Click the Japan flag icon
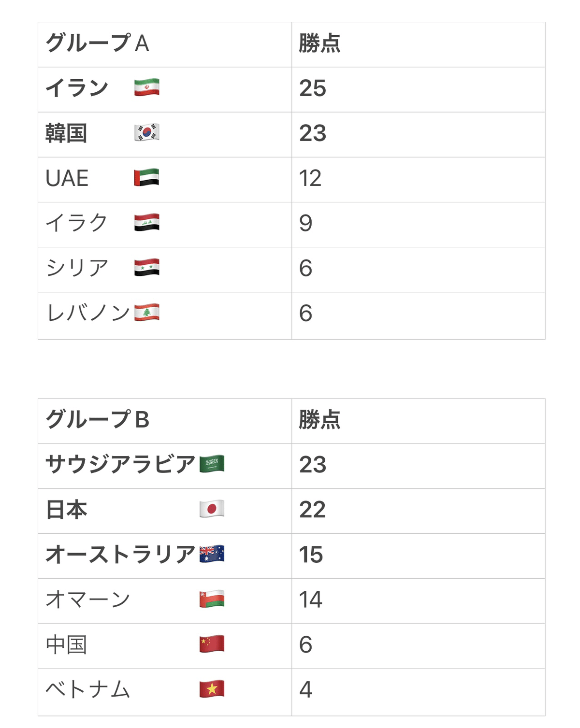Screen dimensions: 580x728 212,509
